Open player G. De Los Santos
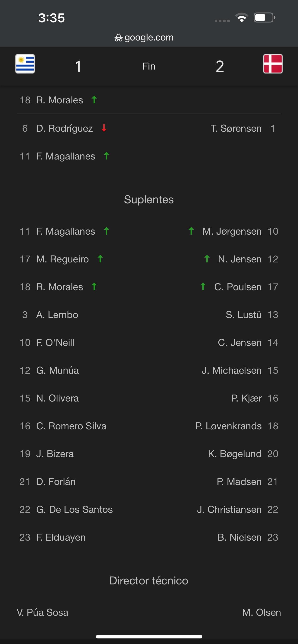Viewport: 298px width, 644px height. [74, 509]
